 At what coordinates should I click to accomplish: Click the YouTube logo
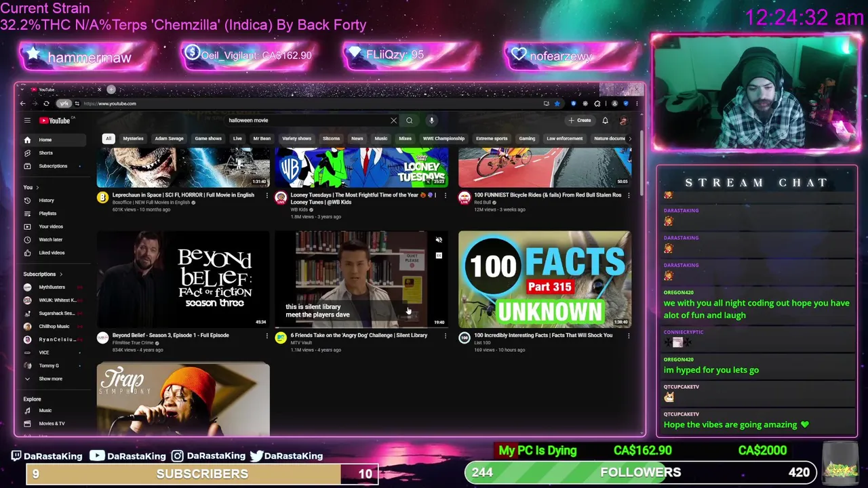coord(55,121)
